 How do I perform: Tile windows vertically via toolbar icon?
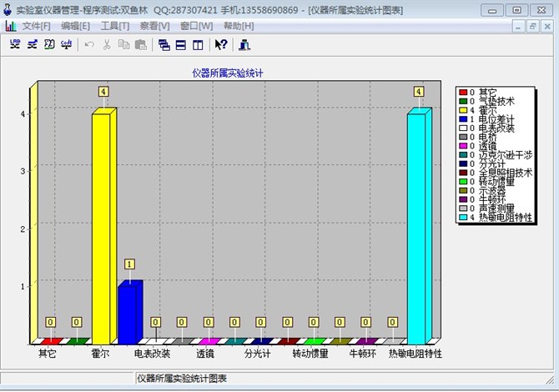(198, 45)
